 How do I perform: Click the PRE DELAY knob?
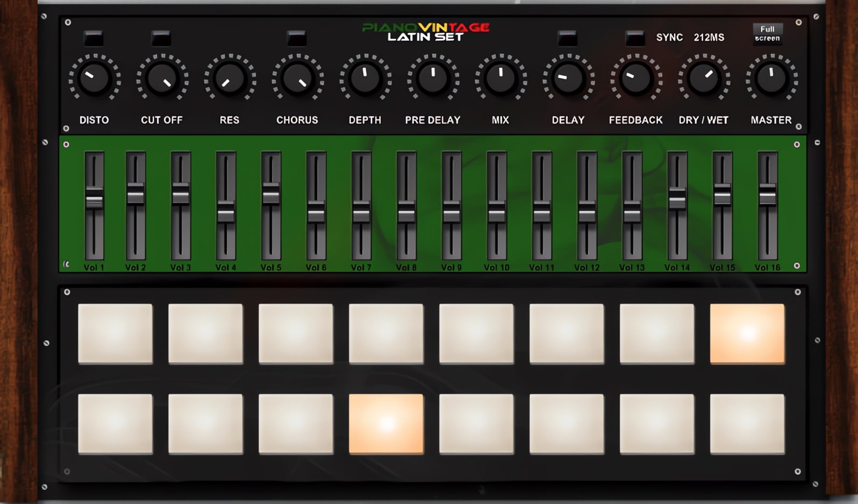coord(433,79)
